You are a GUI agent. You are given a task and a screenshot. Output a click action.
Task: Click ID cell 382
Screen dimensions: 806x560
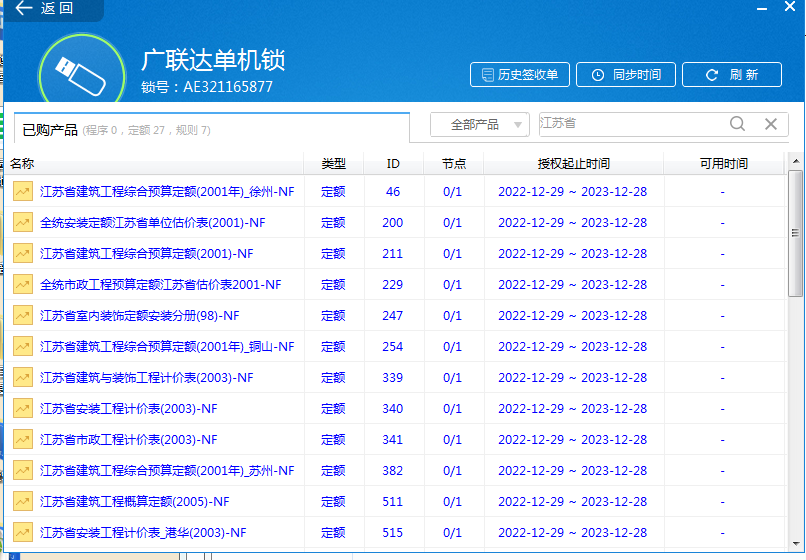pyautogui.click(x=393, y=471)
